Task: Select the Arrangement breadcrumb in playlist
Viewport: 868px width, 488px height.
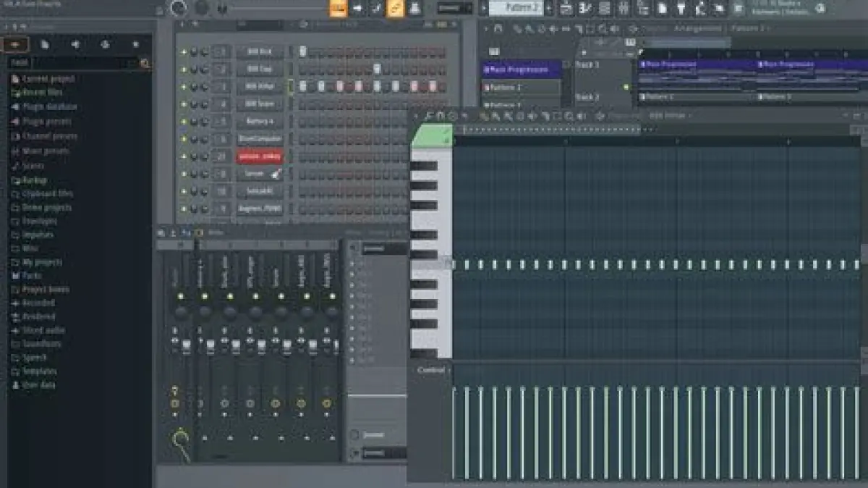Action: tap(697, 29)
